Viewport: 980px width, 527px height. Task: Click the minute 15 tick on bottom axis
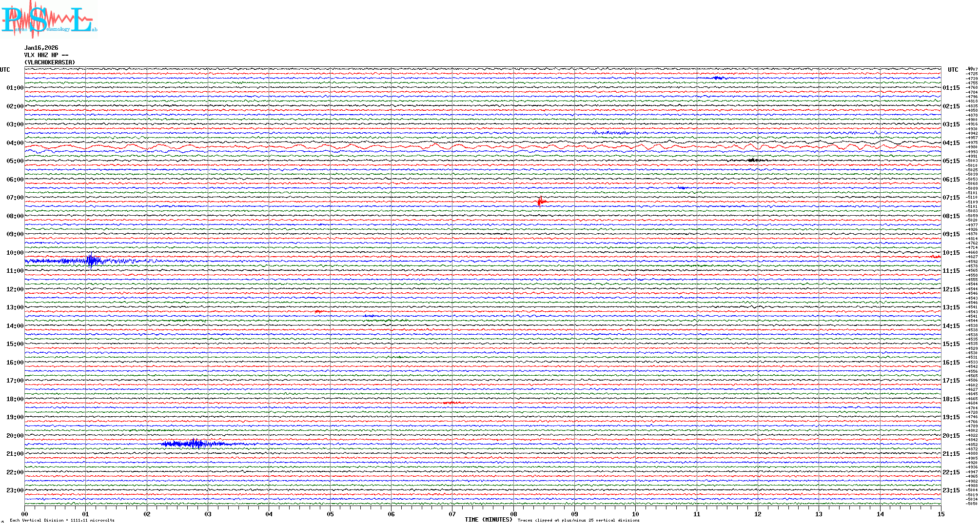(x=941, y=514)
